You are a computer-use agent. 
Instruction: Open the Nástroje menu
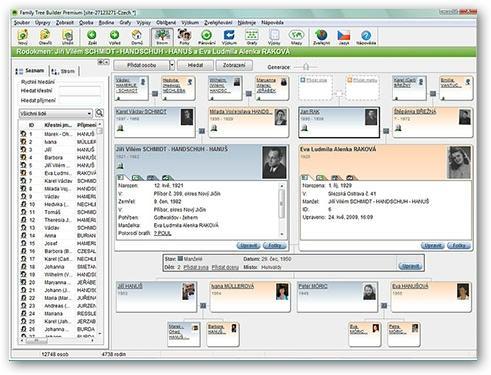247,23
